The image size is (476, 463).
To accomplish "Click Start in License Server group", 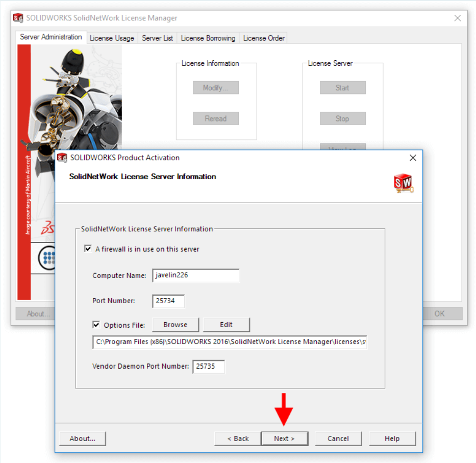I will pyautogui.click(x=343, y=88).
